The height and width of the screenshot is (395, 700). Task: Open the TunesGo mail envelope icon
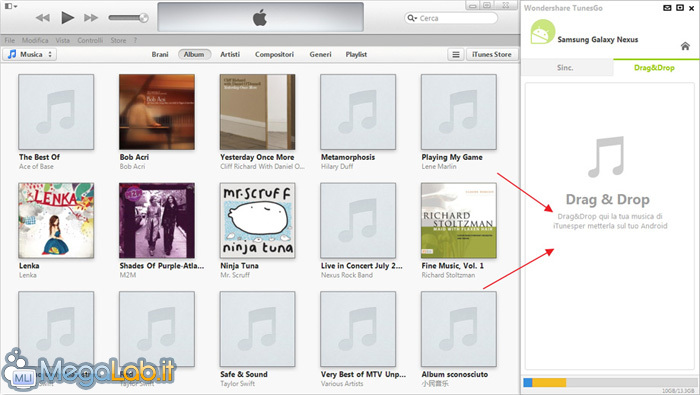click(x=667, y=8)
